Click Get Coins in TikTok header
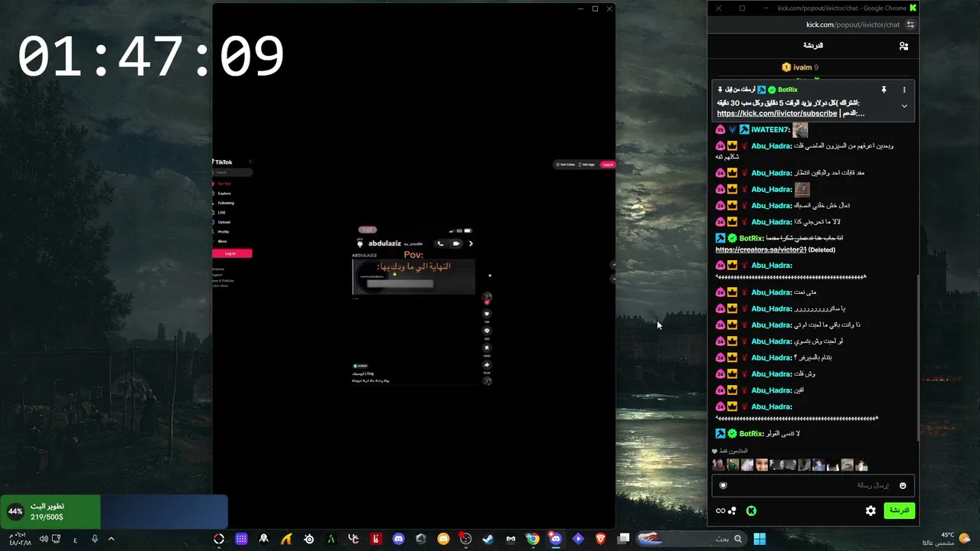Image resolution: width=980 pixels, height=551 pixels. [x=566, y=165]
